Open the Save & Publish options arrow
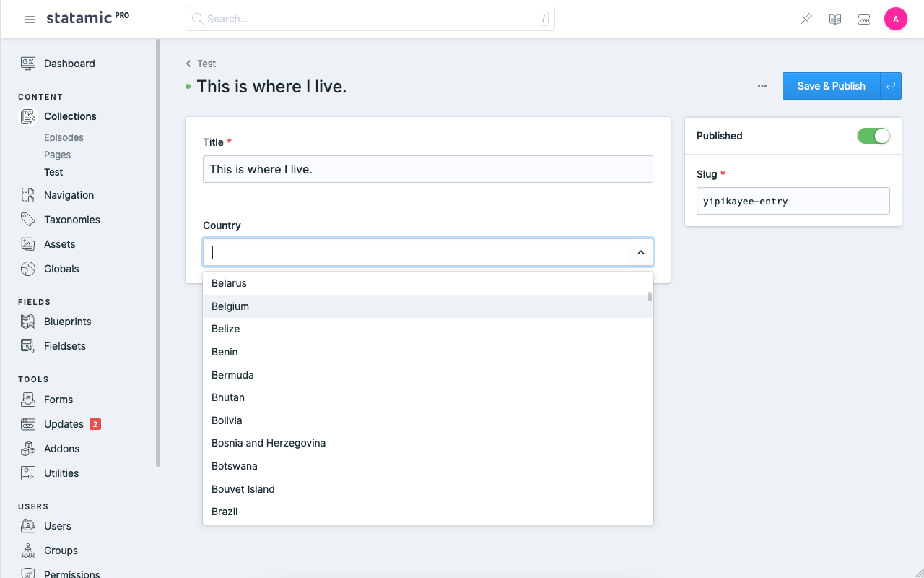 [x=891, y=86]
